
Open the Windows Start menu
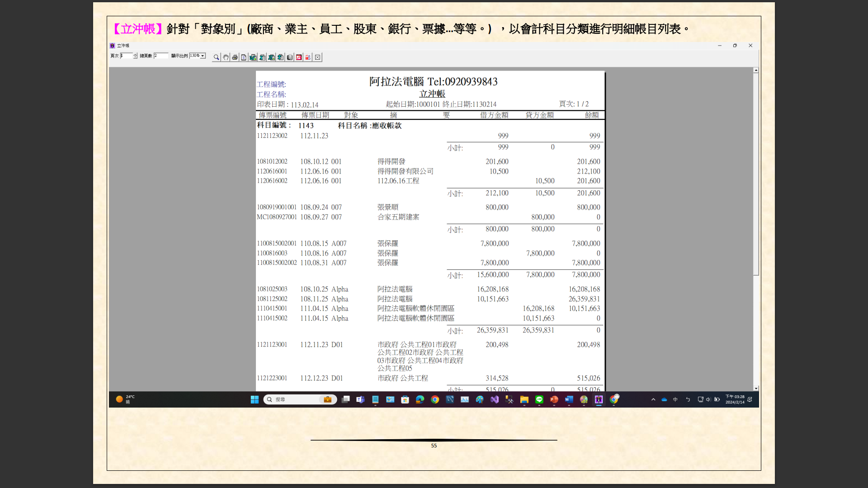point(255,399)
